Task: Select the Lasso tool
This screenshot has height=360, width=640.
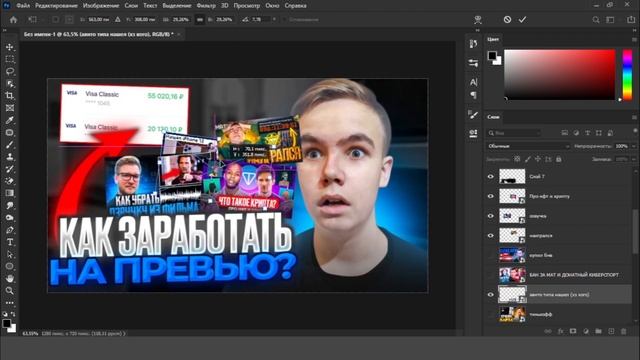Action: click(x=10, y=72)
